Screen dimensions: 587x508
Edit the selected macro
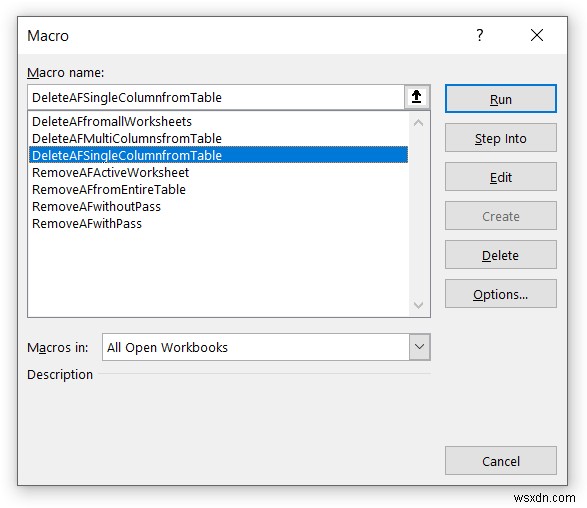[501, 177]
